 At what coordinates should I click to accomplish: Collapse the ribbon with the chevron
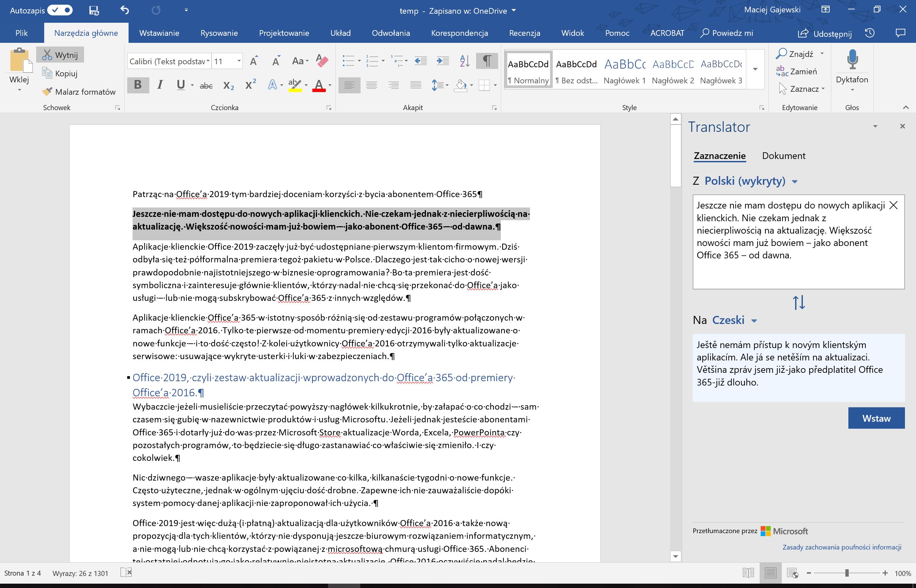click(905, 108)
